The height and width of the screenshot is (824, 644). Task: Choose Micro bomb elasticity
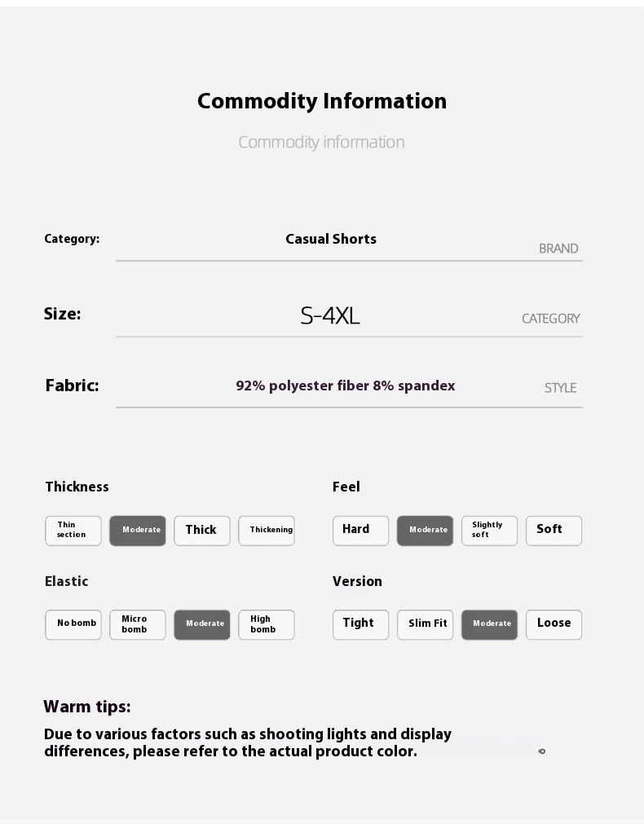click(x=137, y=624)
